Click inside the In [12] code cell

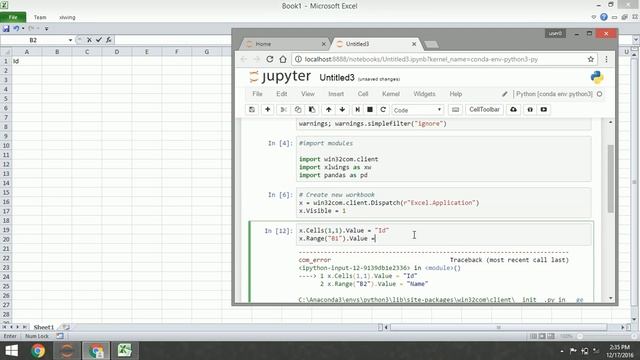point(444,234)
